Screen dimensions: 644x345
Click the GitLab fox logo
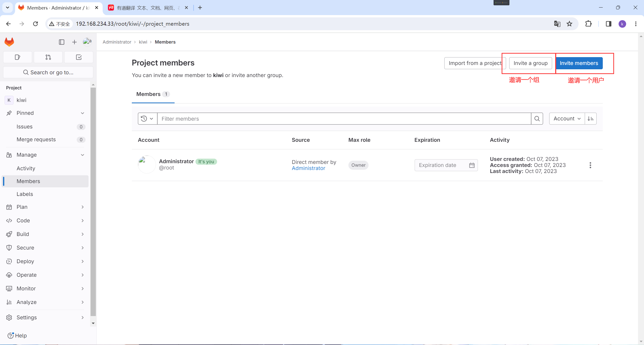9,42
